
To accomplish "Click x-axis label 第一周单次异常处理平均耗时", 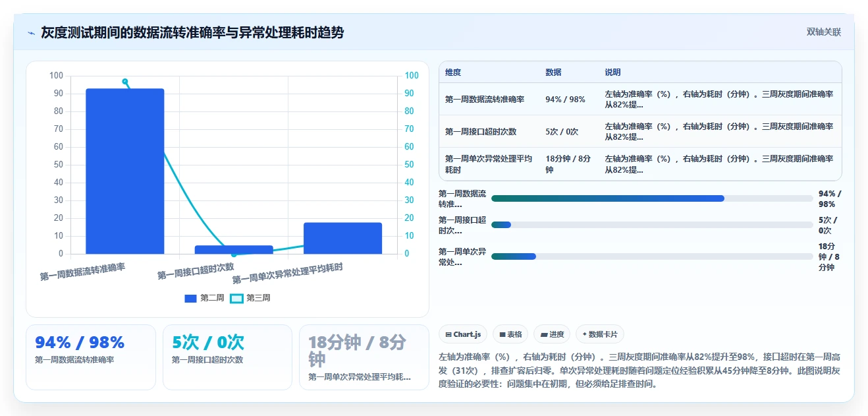I will (x=287, y=274).
